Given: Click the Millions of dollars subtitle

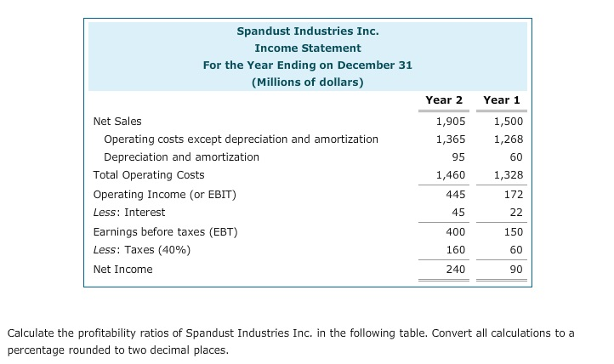Looking at the screenshot, I should 308,82.
